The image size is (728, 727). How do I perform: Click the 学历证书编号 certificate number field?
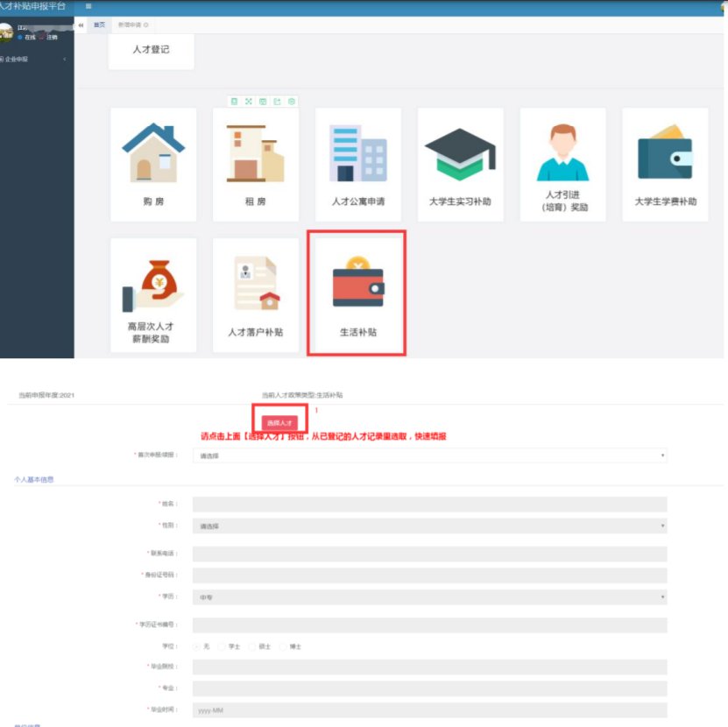point(430,625)
